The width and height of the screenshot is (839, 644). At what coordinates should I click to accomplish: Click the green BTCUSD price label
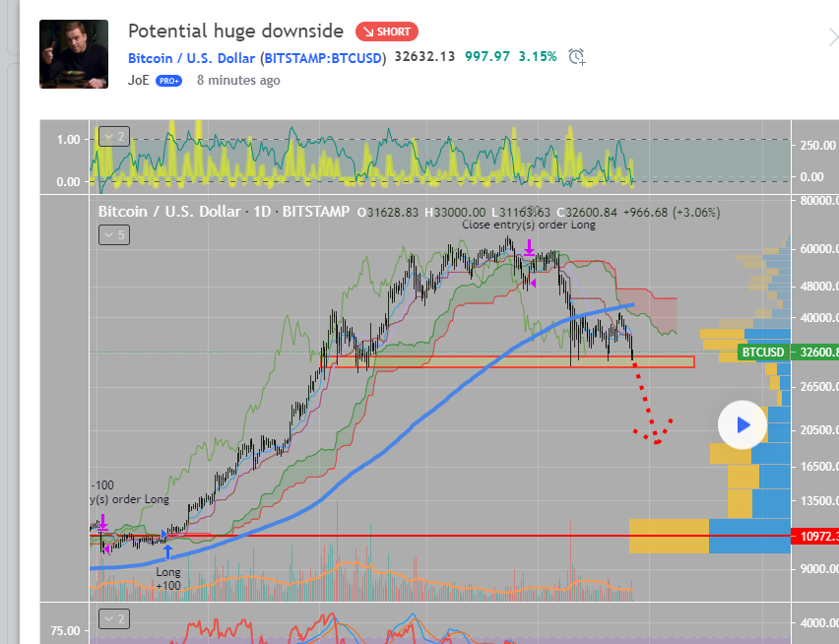pyautogui.click(x=764, y=352)
